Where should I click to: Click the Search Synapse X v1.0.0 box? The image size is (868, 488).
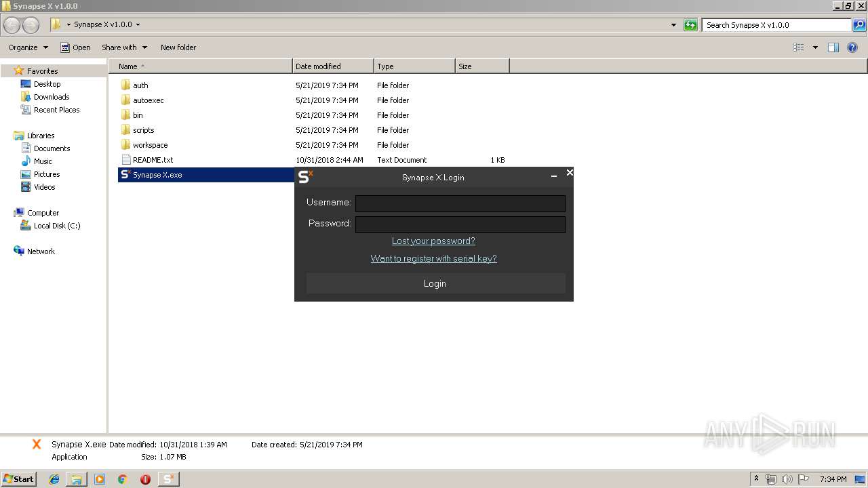coord(776,25)
